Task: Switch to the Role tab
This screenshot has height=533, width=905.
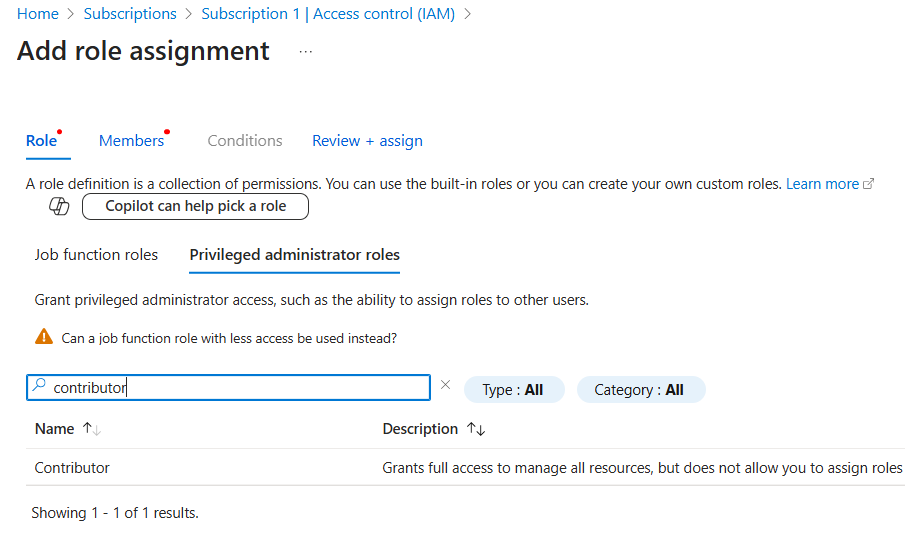Action: [42, 141]
